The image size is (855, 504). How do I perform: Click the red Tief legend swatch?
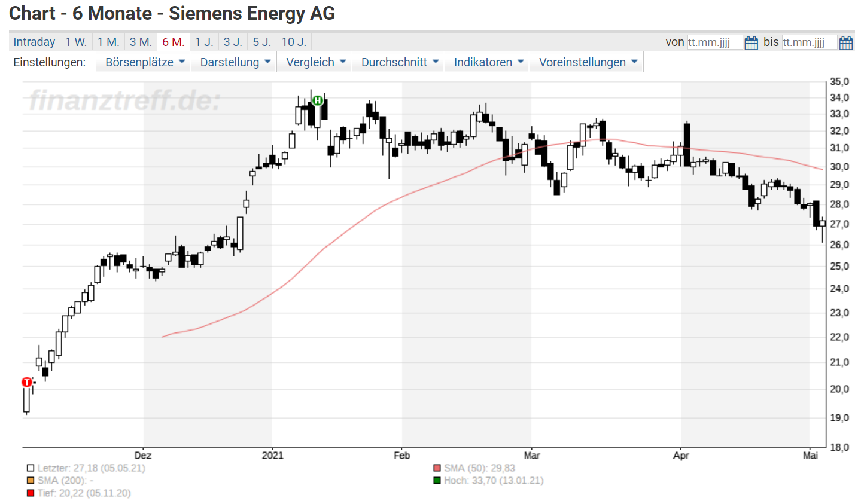click(31, 493)
